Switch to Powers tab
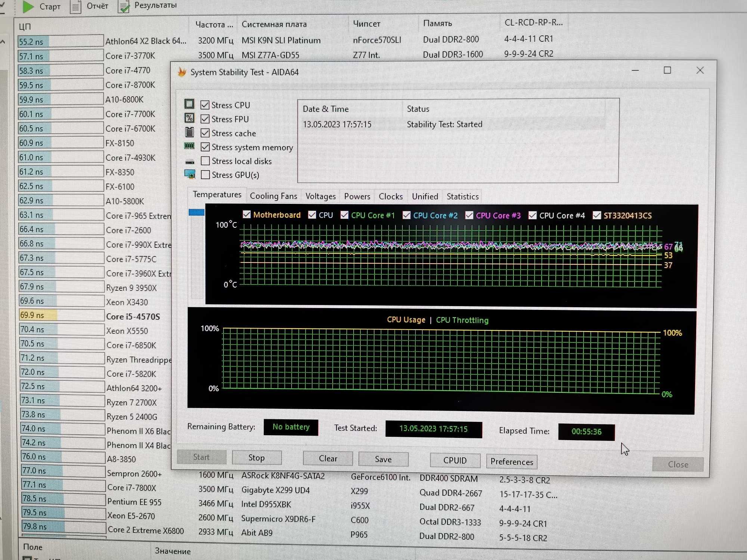Viewport: 747px width, 560px height. tap(357, 196)
